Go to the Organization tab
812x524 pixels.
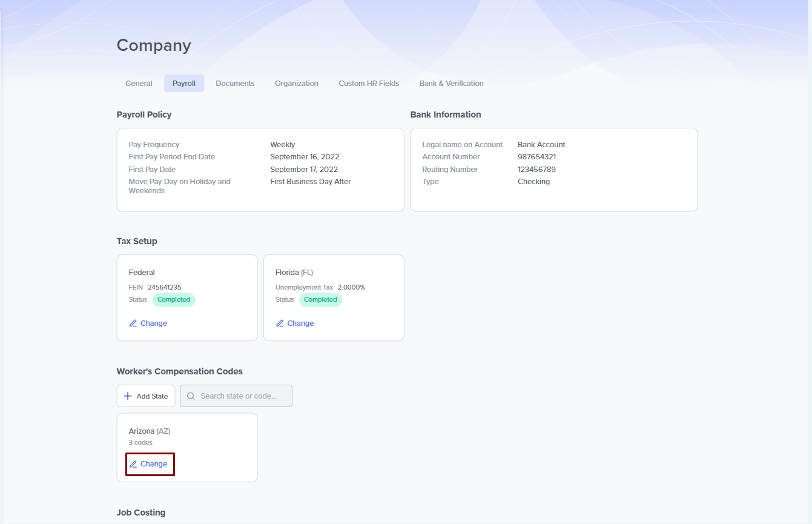coord(296,84)
